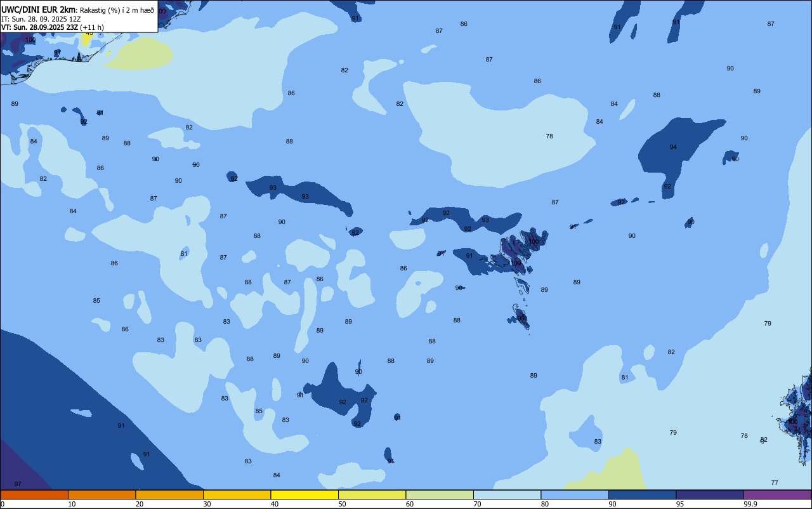Pick the 50–60 pale yellow legend swatch

(372, 494)
